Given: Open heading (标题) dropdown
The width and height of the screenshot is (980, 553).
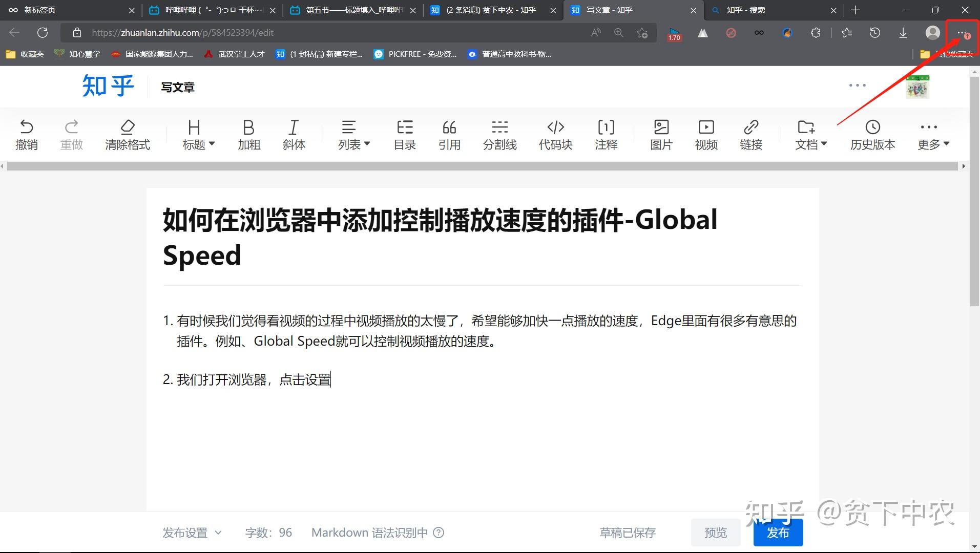Looking at the screenshot, I should click(199, 135).
